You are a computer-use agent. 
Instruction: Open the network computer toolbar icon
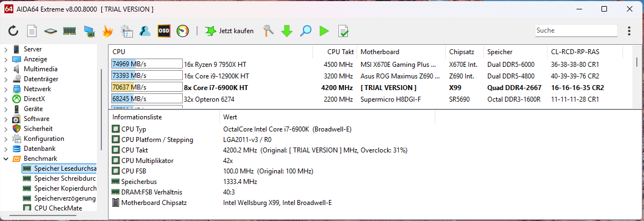(x=89, y=31)
